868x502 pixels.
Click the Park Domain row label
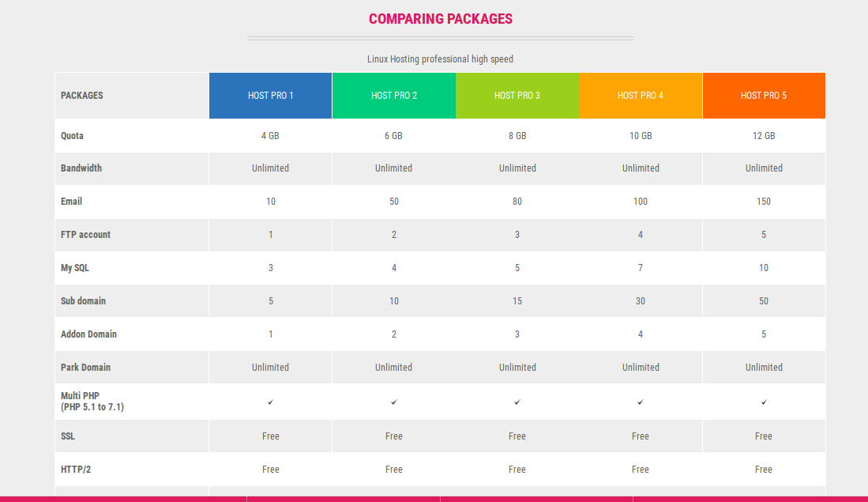pyautogui.click(x=86, y=368)
